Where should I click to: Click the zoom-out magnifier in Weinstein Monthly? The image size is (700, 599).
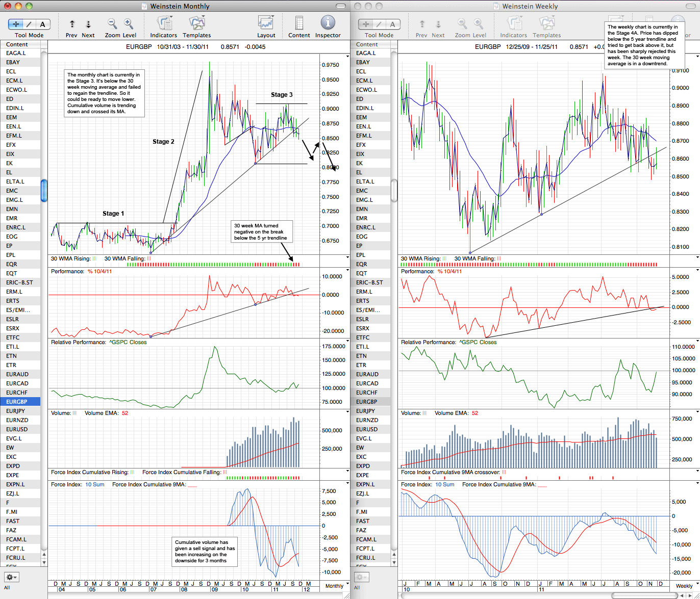pos(112,23)
